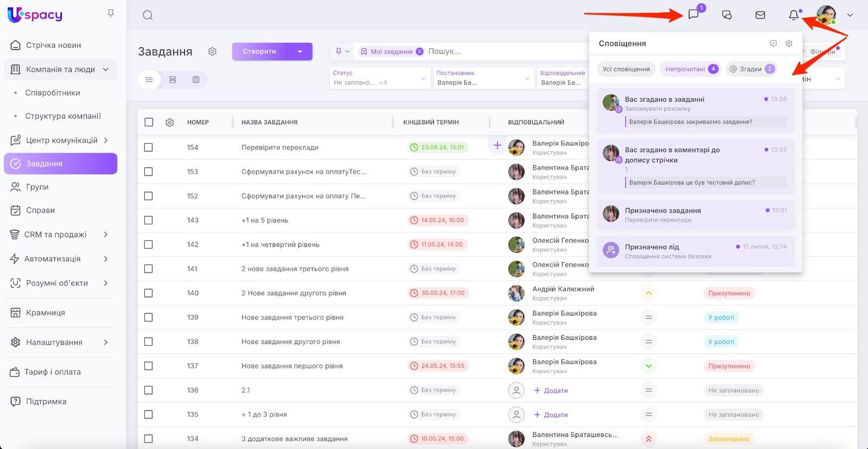Click the notifications bell icon

(x=794, y=15)
